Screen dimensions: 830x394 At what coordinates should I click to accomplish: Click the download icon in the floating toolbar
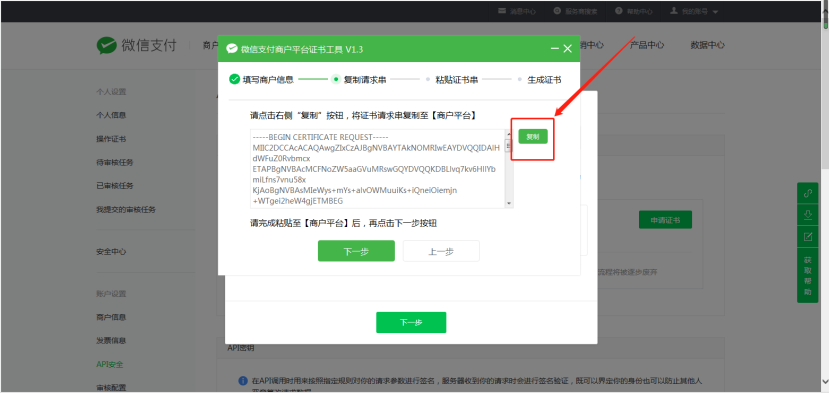tap(808, 215)
